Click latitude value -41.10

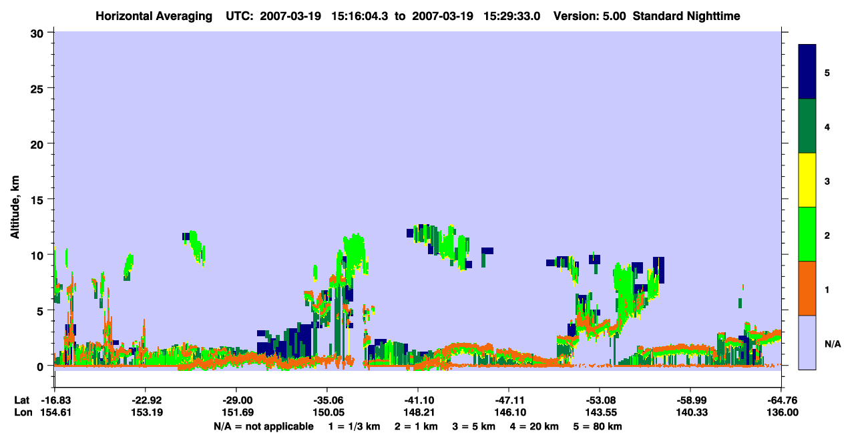[x=418, y=400]
